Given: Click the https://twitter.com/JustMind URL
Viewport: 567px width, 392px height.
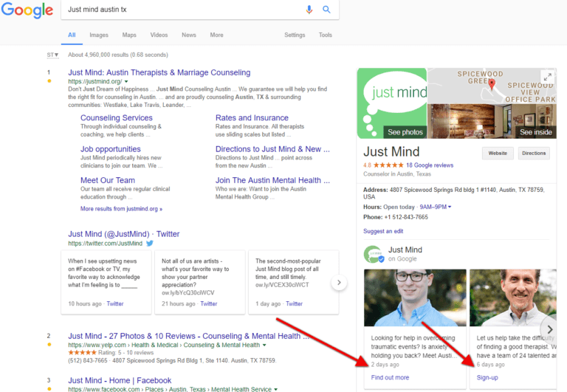Looking at the screenshot, I should click(106, 244).
